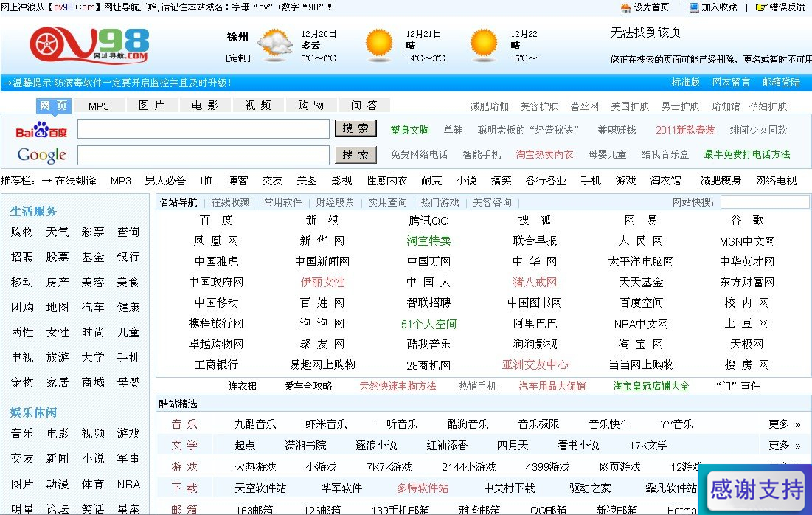Click the Baidu search input field
Screen dimensions: 812x515
coord(204,129)
